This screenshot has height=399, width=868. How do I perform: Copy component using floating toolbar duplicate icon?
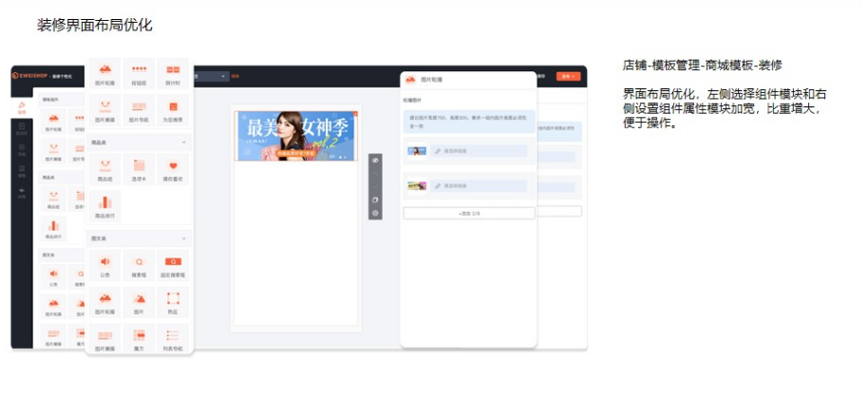[375, 199]
